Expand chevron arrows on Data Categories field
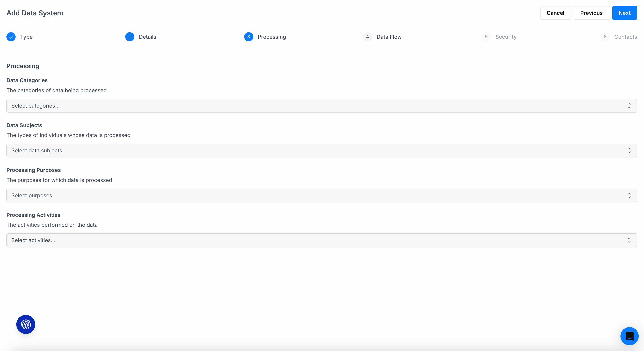This screenshot has width=644, height=351. [629, 106]
